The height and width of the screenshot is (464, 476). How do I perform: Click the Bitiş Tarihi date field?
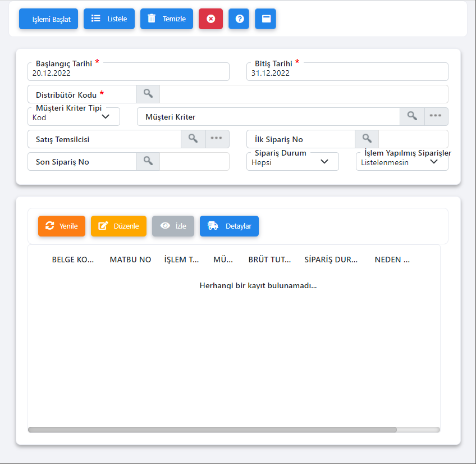(x=347, y=72)
